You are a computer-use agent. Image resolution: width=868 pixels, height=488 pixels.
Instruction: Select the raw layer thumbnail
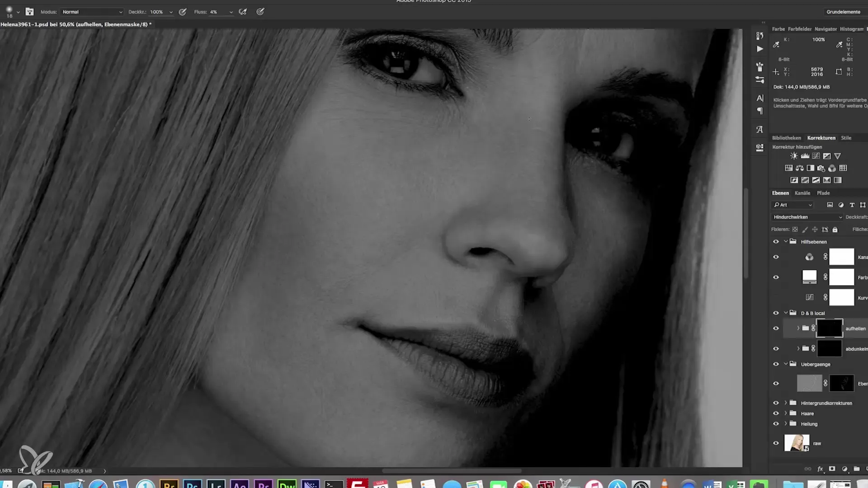tap(797, 443)
